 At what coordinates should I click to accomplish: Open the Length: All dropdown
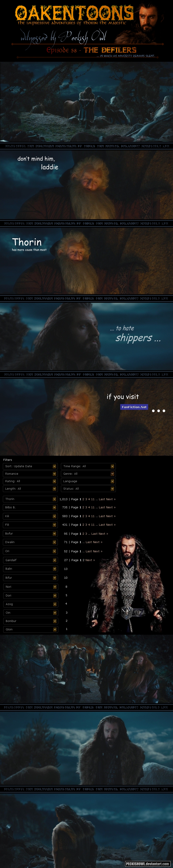click(30, 489)
